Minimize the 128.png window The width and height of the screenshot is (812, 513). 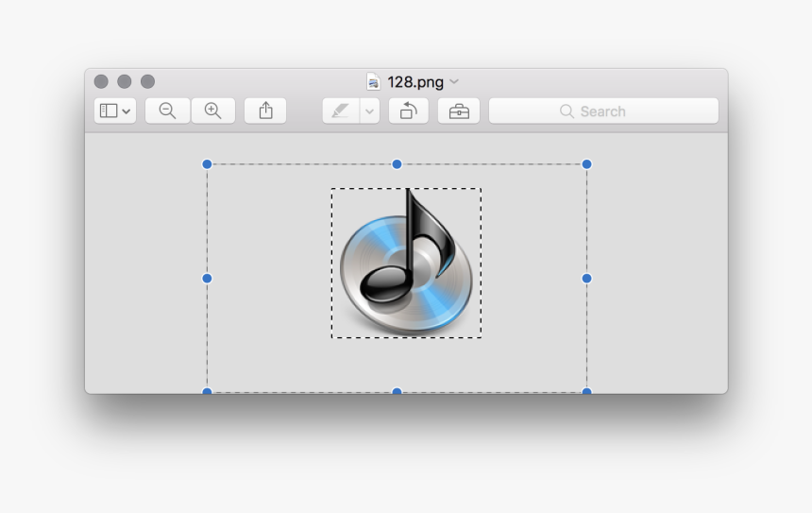tap(125, 81)
